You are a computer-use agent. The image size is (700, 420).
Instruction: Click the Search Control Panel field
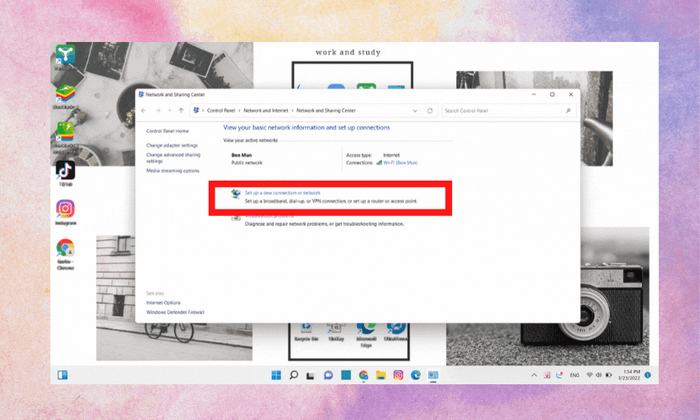(x=508, y=111)
